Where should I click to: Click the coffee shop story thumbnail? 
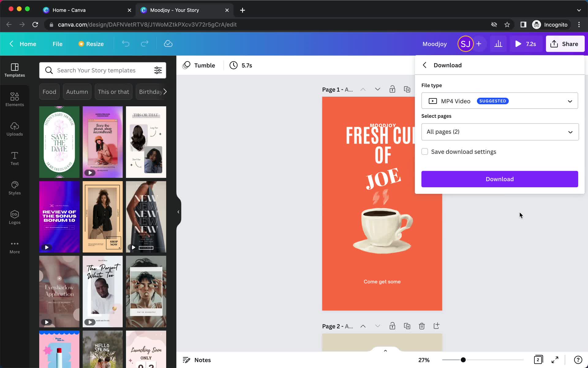click(x=381, y=204)
